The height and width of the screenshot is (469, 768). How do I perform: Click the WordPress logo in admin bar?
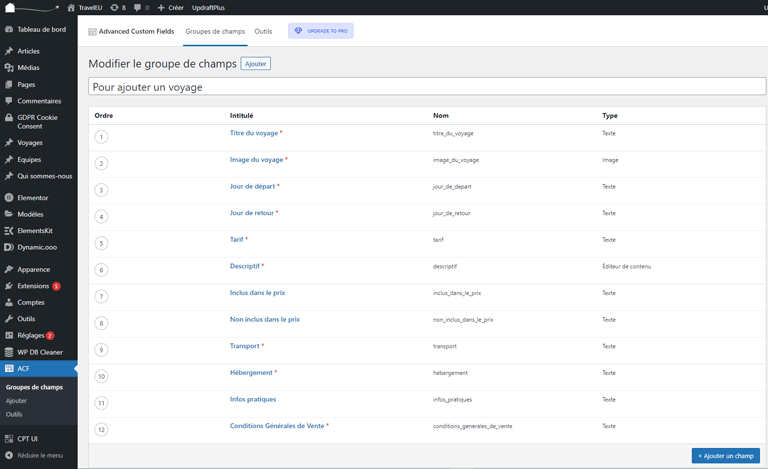pyautogui.click(x=30, y=7)
